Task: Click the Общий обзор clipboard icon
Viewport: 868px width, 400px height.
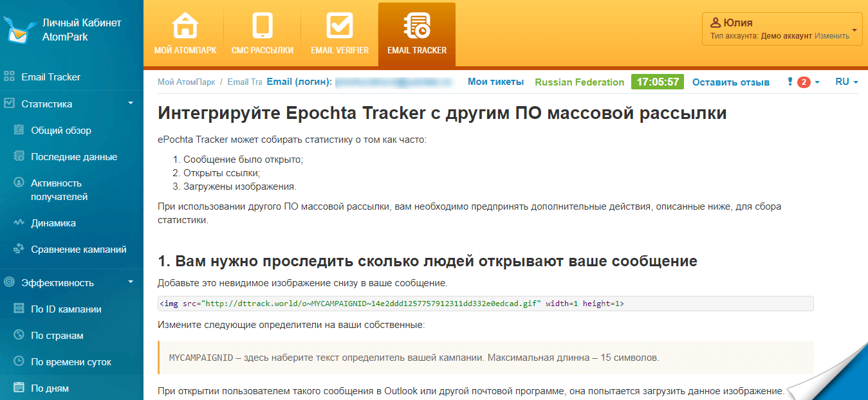Action: pos(19,130)
